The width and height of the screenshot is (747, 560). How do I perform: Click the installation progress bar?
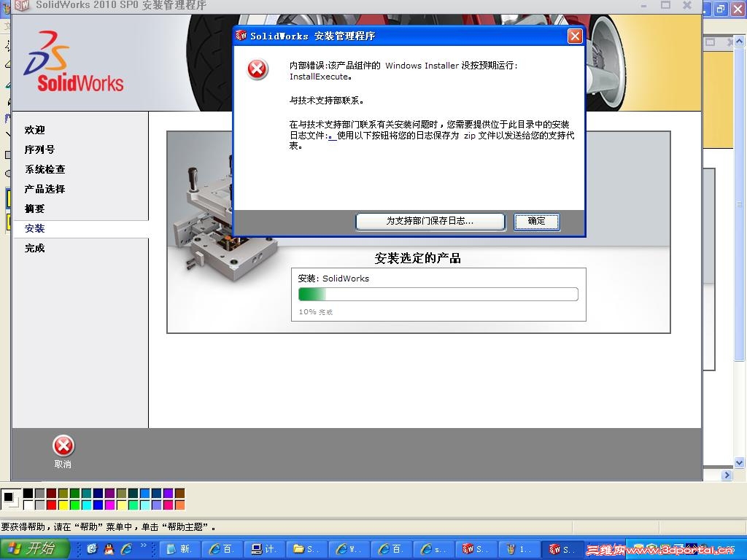pyautogui.click(x=438, y=295)
